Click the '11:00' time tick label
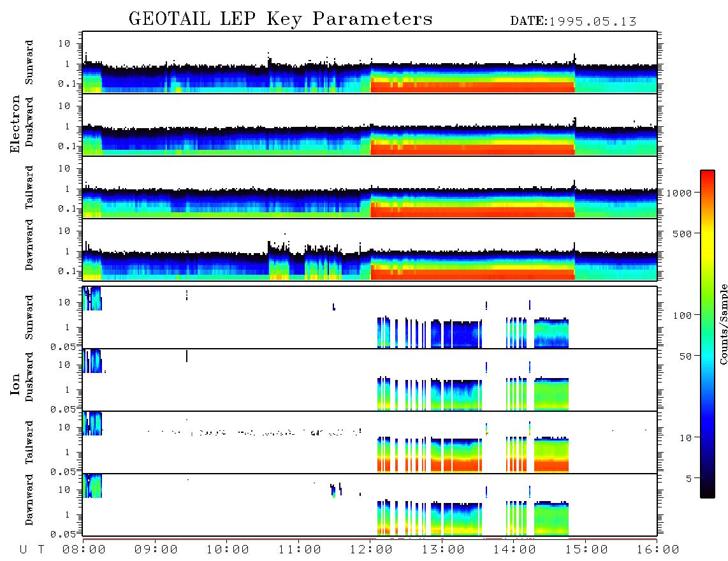728x561 pixels. 300,550
